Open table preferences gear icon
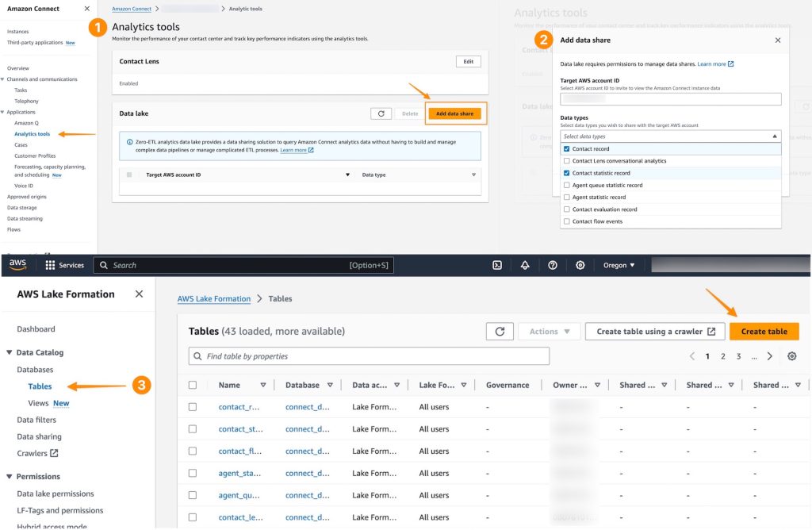This screenshot has width=812, height=530. tap(792, 356)
